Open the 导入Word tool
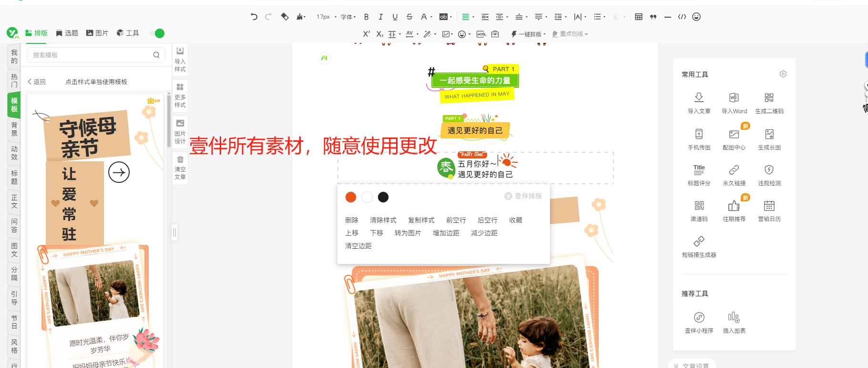Screen dimensions: 868x368 click(734, 103)
